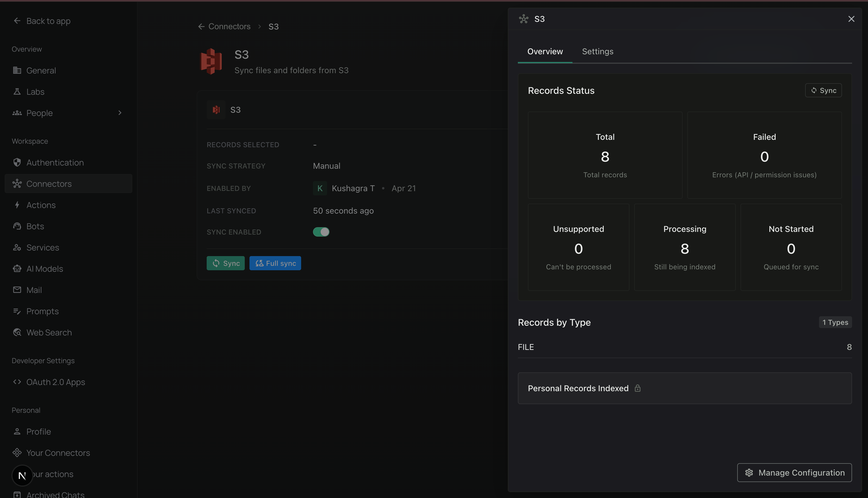
Task: Click the Unsupported records card
Action: point(578,247)
